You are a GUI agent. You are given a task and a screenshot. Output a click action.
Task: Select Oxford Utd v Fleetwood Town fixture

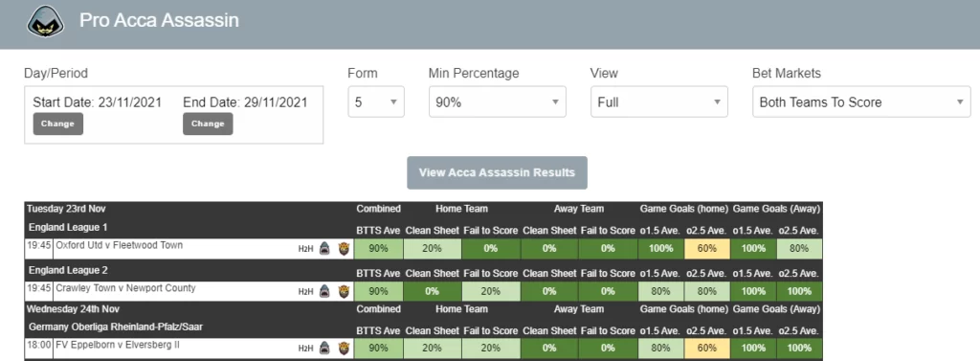120,245
